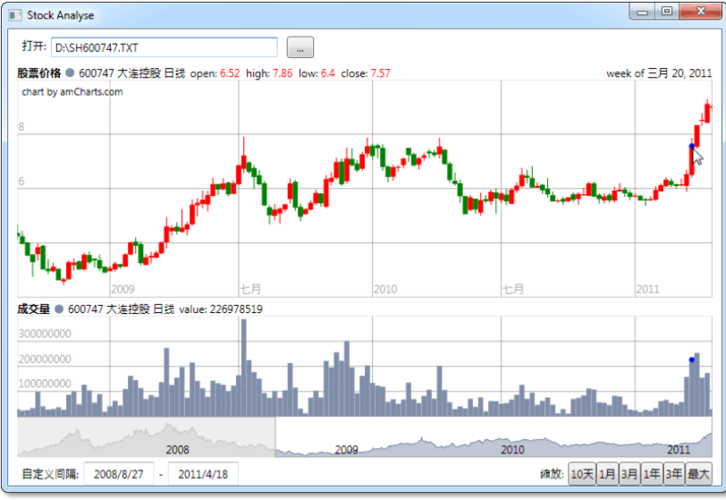
Task: Click the start date field 2008/8/27
Action: (x=119, y=474)
